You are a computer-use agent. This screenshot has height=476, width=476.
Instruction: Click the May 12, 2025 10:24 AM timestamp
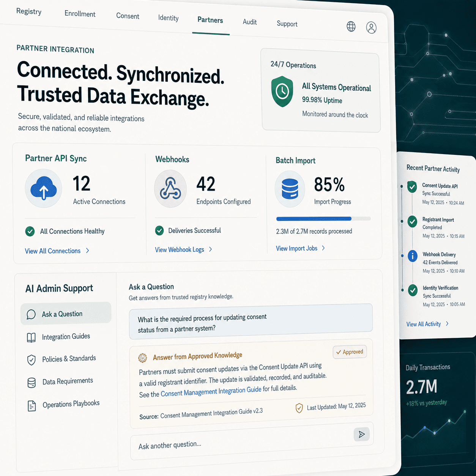(x=443, y=203)
